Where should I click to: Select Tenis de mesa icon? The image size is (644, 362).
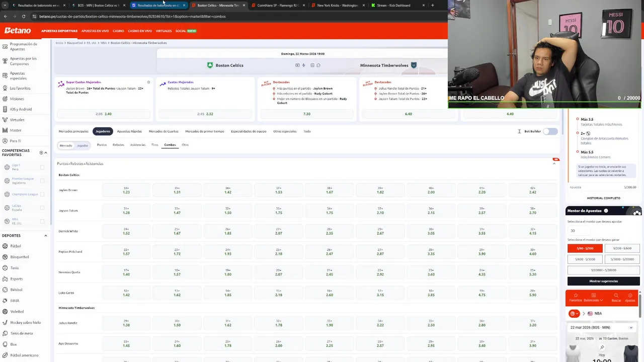5,333
